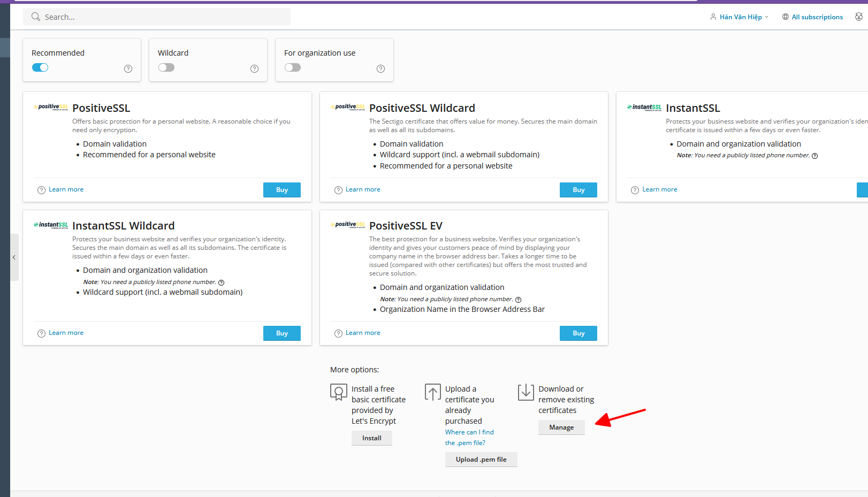Install the free Let's Encrypt certificate

(372, 438)
